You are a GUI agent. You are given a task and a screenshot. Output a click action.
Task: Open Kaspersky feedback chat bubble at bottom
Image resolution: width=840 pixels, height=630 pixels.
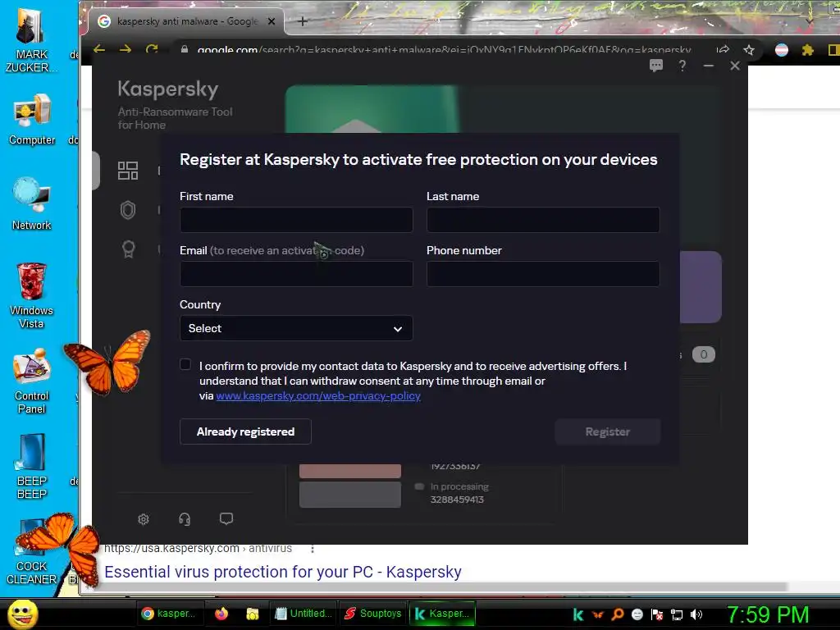click(226, 518)
